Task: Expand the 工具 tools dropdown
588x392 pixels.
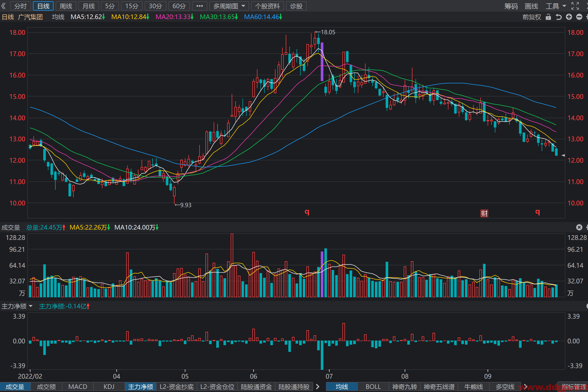Action: pos(556,6)
